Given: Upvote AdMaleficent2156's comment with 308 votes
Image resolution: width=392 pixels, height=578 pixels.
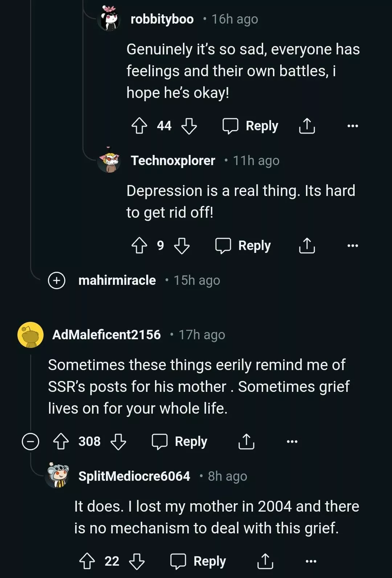Looking at the screenshot, I should 61,442.
